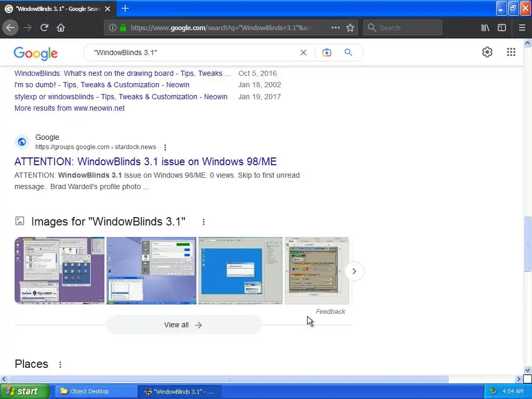
Task: Click the globe favicon of the Google groups result
Action: pos(22,142)
